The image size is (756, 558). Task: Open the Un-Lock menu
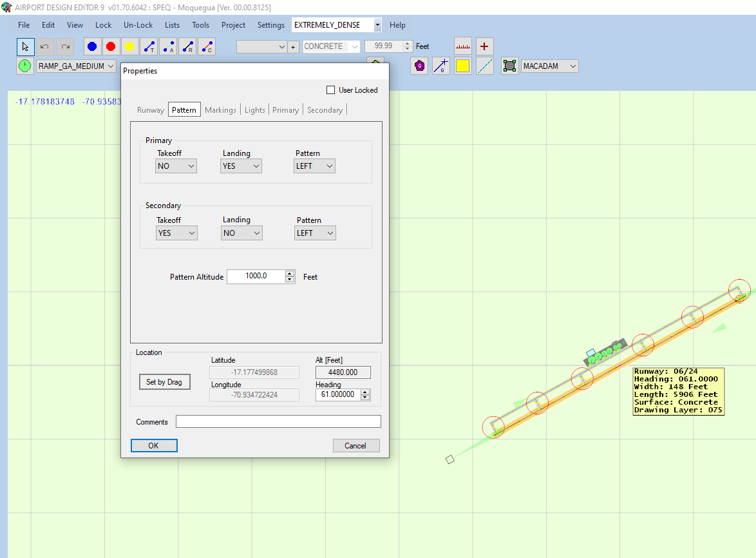click(x=138, y=25)
